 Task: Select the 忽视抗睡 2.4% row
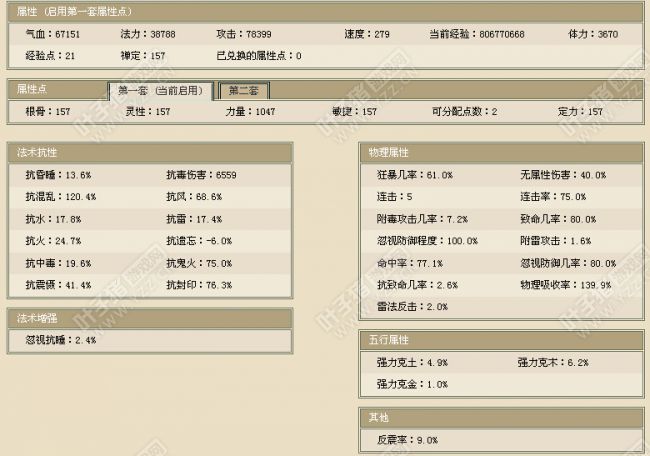point(60,340)
